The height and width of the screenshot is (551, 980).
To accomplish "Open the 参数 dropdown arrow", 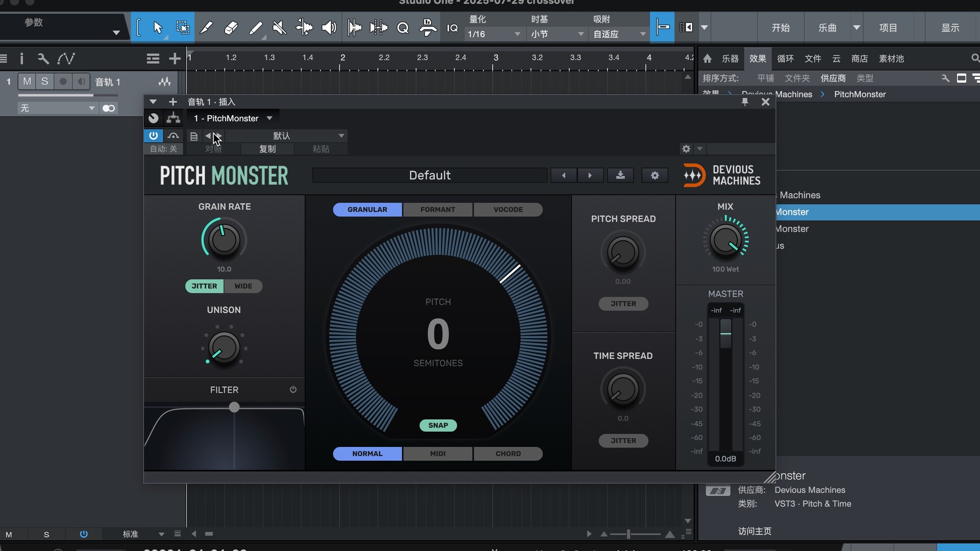I will coord(116,33).
